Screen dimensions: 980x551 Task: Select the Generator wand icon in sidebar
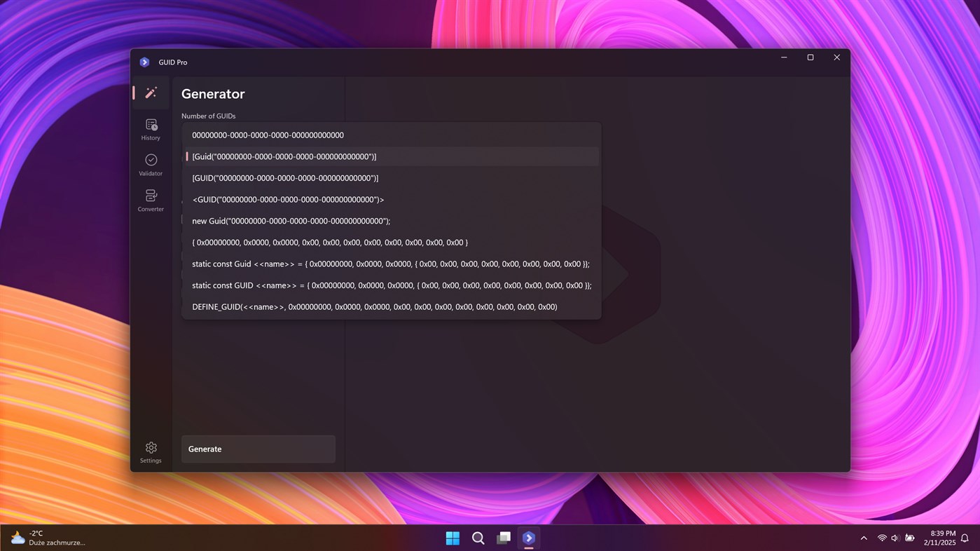(x=151, y=92)
